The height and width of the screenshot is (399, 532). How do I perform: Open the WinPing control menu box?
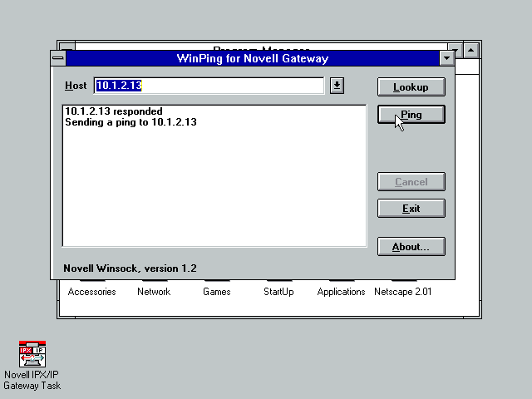(x=57, y=59)
